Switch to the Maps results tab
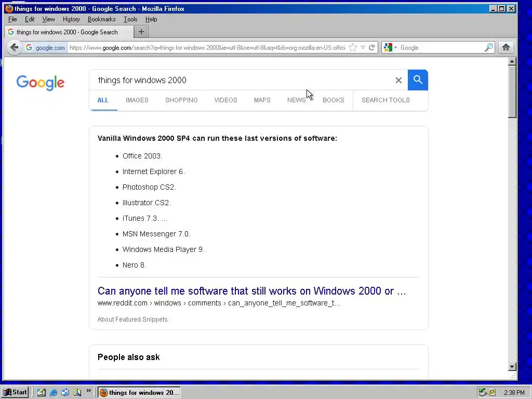This screenshot has width=532, height=399. point(262,100)
